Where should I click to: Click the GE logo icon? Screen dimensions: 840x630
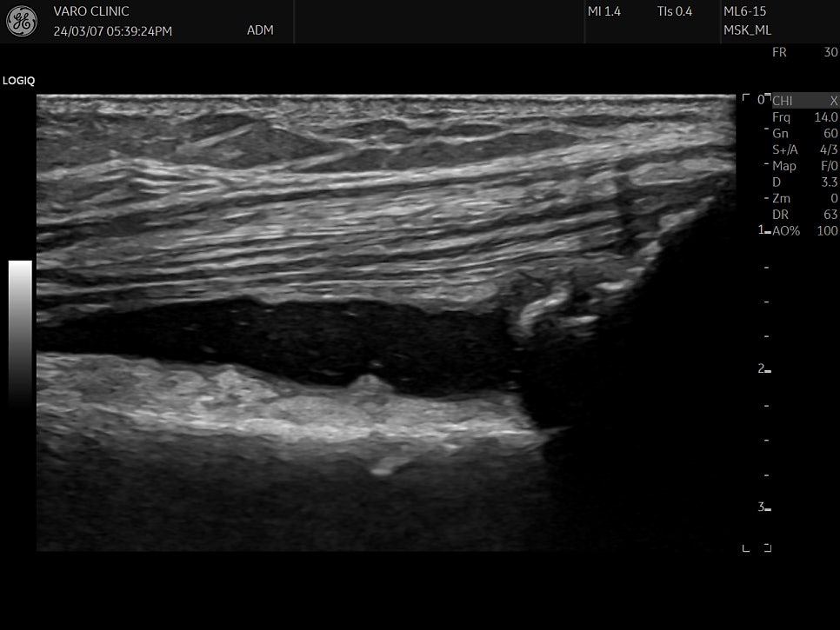tap(22, 22)
